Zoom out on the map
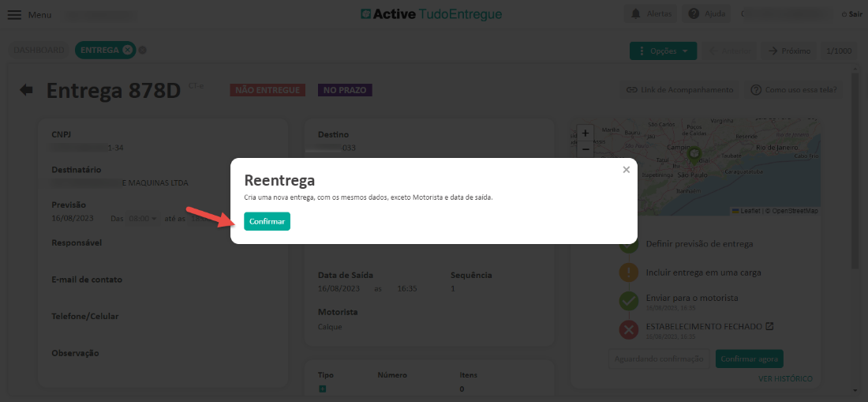The image size is (868, 402). click(585, 148)
